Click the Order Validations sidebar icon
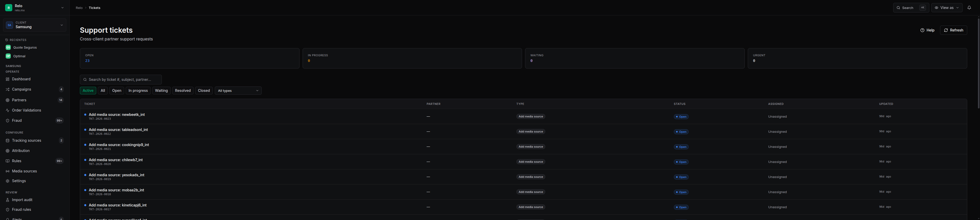The width and height of the screenshot is (980, 220). point(7,110)
